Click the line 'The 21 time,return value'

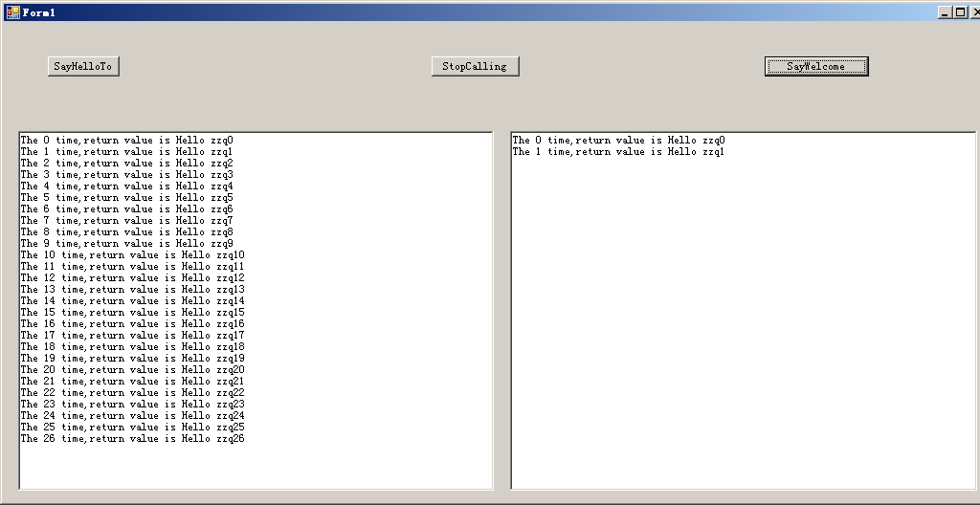(x=132, y=382)
